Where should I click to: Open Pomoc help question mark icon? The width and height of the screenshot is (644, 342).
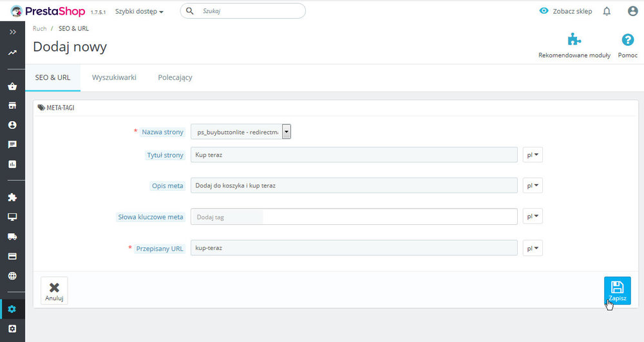[x=627, y=40]
